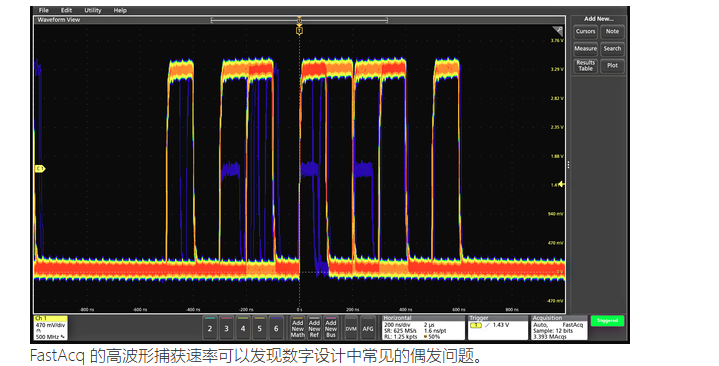Activate channel 5 button

(x=259, y=328)
